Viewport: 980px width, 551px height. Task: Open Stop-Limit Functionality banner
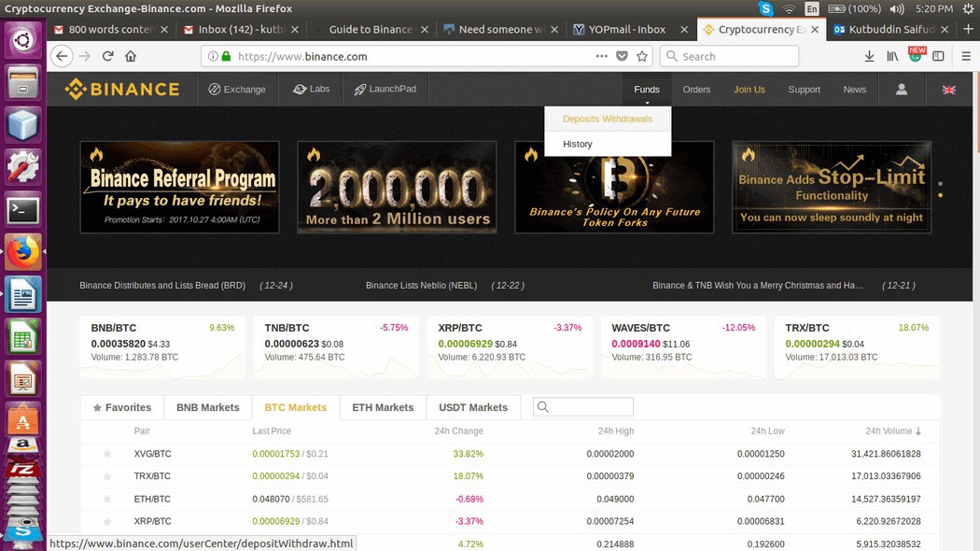(832, 187)
